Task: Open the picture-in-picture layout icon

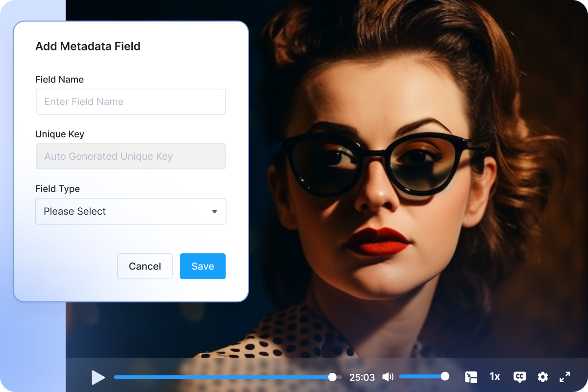Action: pos(471,377)
